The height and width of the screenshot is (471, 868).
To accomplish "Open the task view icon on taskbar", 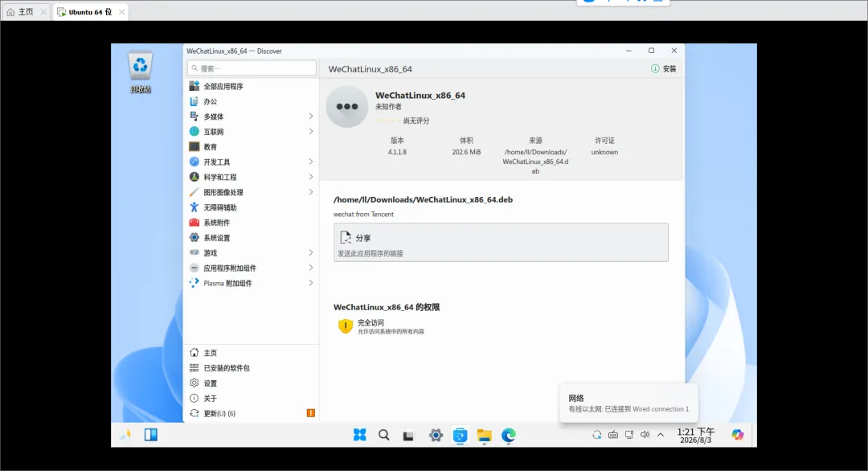I will 408,436.
